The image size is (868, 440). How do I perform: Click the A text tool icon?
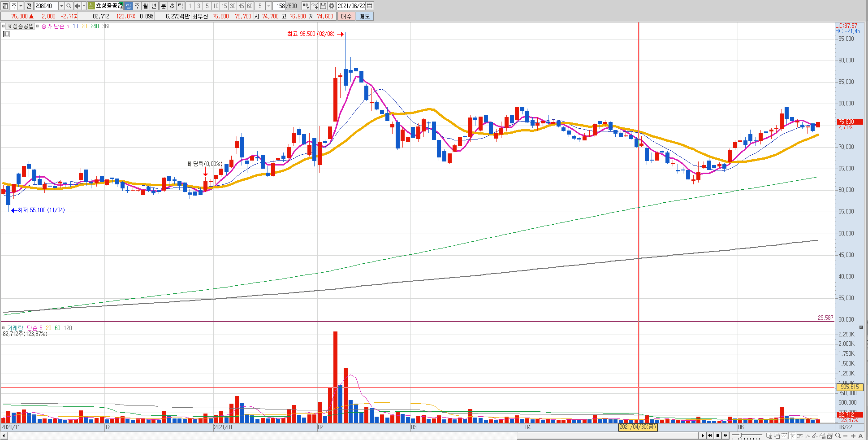tap(860, 436)
